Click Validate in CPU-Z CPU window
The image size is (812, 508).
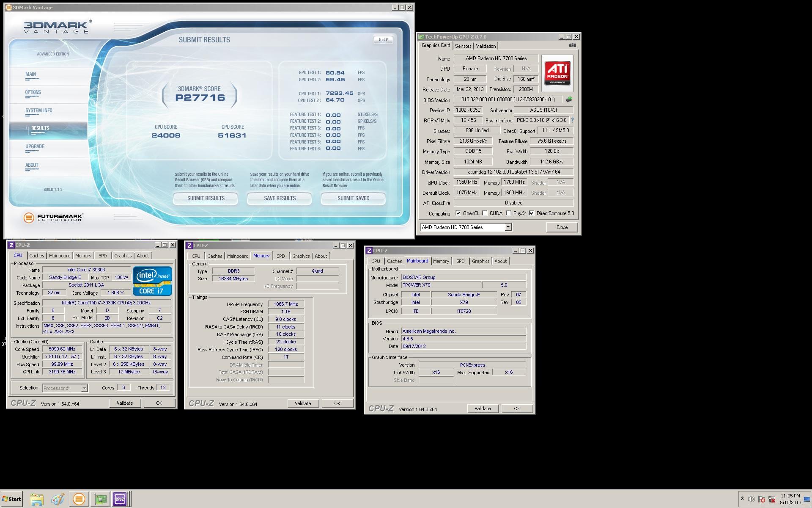pos(125,403)
